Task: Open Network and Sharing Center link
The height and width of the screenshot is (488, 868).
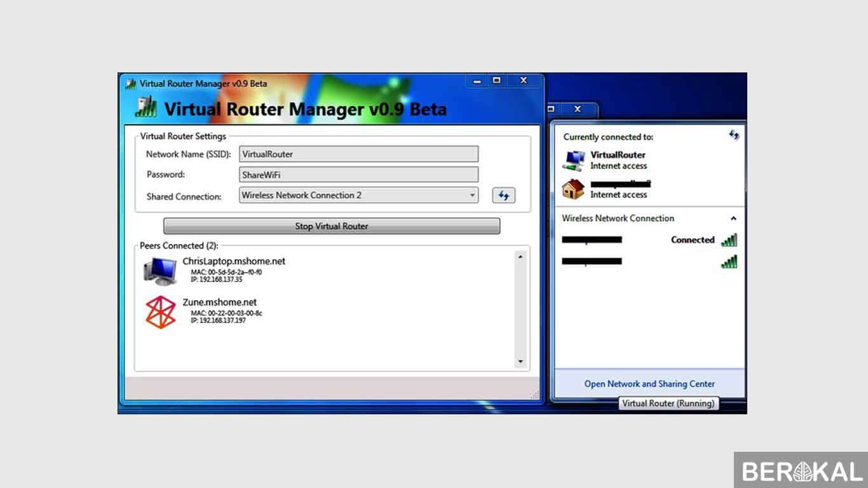Action: pyautogui.click(x=649, y=384)
